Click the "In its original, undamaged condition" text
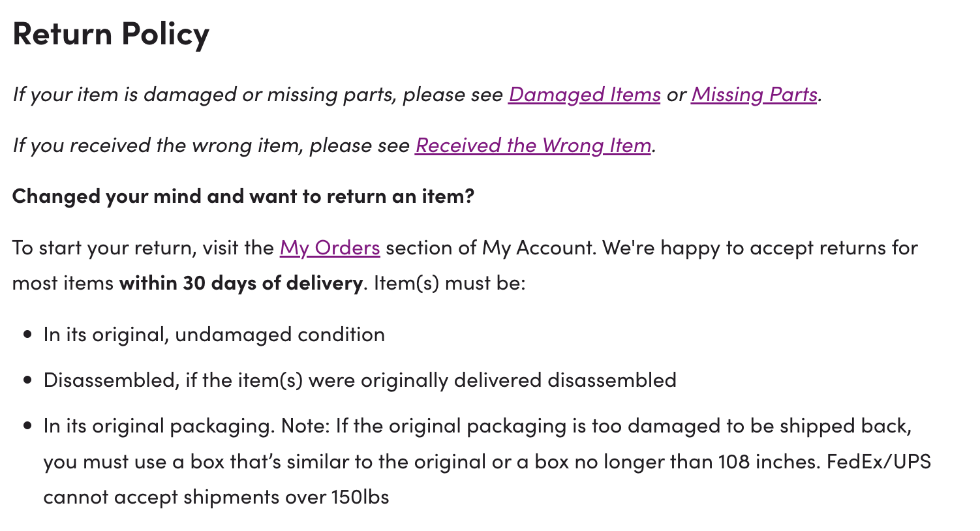The image size is (980, 531). pyautogui.click(x=214, y=335)
